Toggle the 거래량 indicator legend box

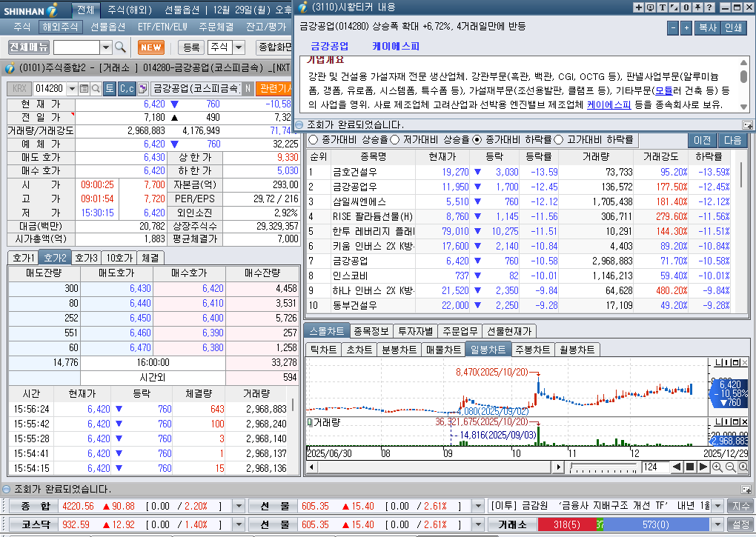[310, 422]
